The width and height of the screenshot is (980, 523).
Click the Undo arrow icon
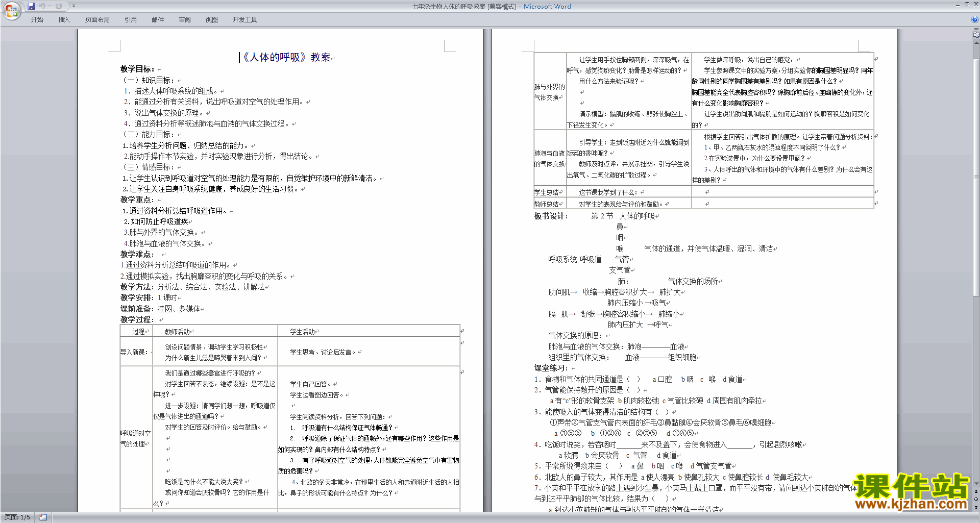tap(42, 6)
